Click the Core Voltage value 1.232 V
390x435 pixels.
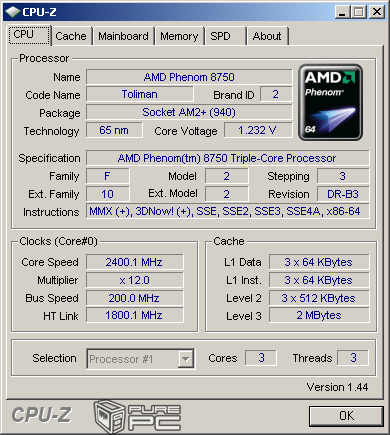258,130
